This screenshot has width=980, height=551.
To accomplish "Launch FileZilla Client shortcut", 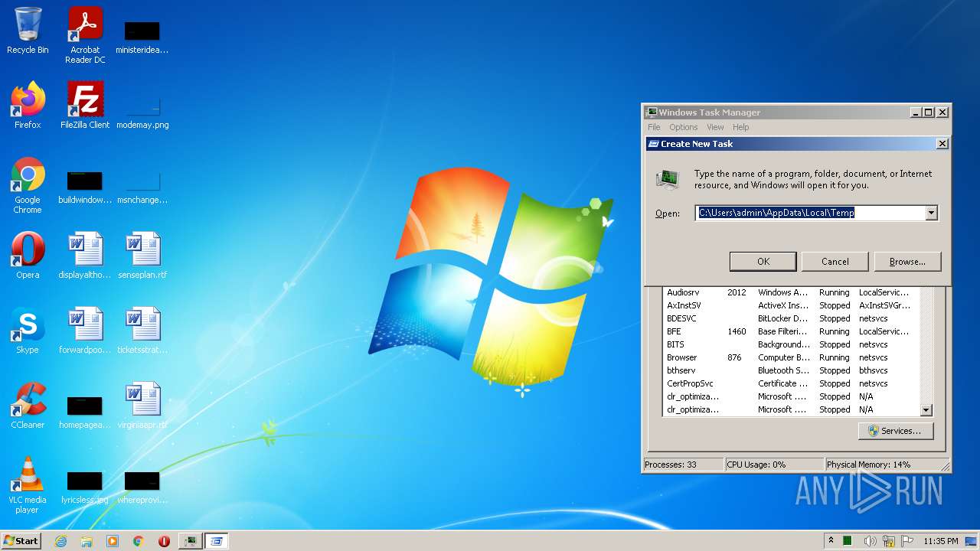I will [85, 106].
